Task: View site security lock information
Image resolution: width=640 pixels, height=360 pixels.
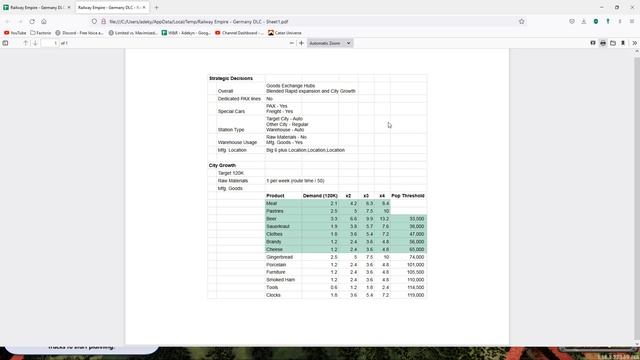Action: click(103, 22)
